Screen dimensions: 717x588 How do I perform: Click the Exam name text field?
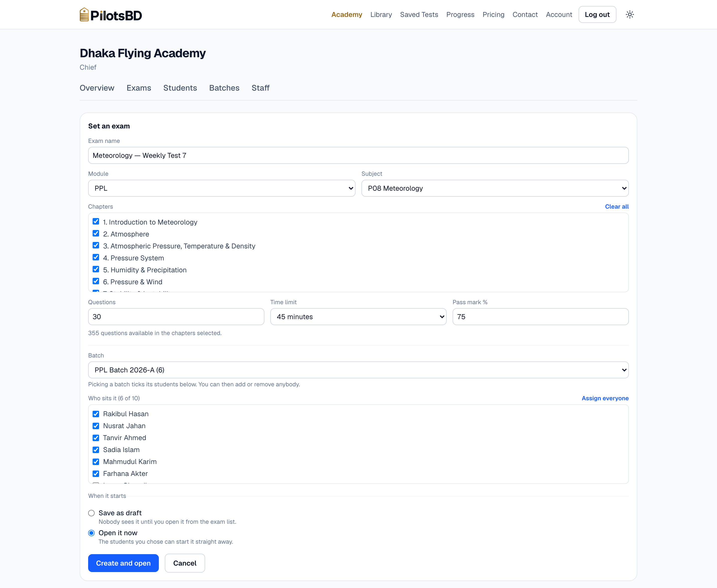[x=358, y=156]
